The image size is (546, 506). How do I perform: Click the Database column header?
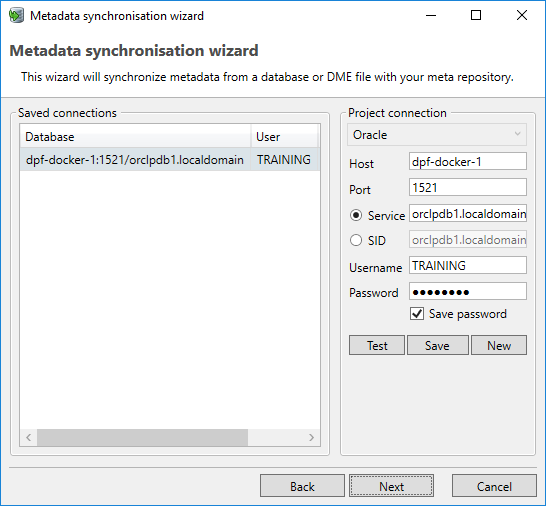135,137
